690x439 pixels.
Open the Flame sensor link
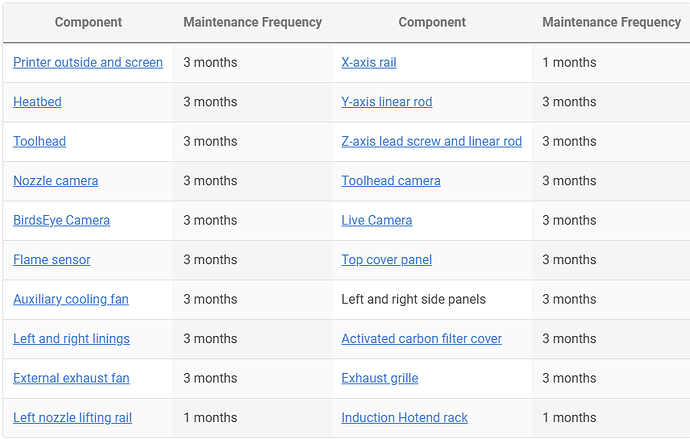52,260
